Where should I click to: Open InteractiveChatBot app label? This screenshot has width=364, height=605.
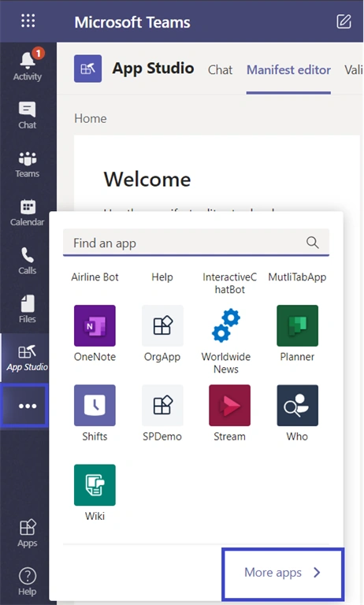click(x=230, y=284)
